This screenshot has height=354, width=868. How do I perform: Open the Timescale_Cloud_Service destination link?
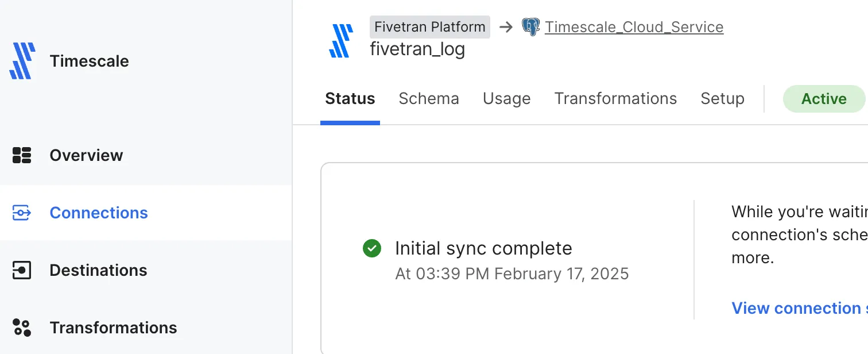point(634,27)
